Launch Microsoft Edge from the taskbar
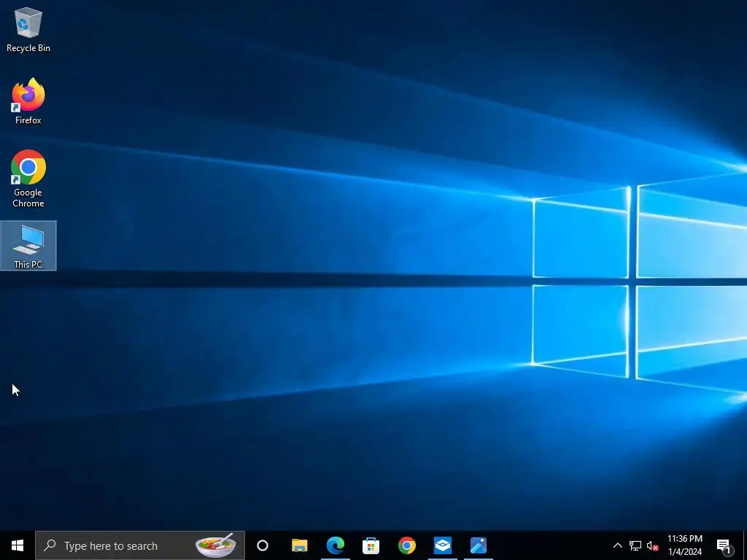This screenshot has width=747, height=560. point(336,545)
